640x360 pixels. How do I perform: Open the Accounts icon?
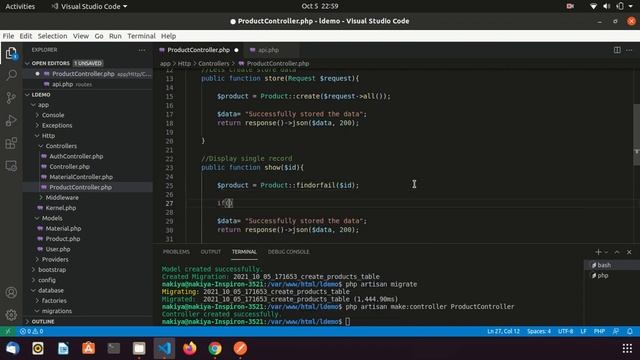pyautogui.click(x=11, y=293)
